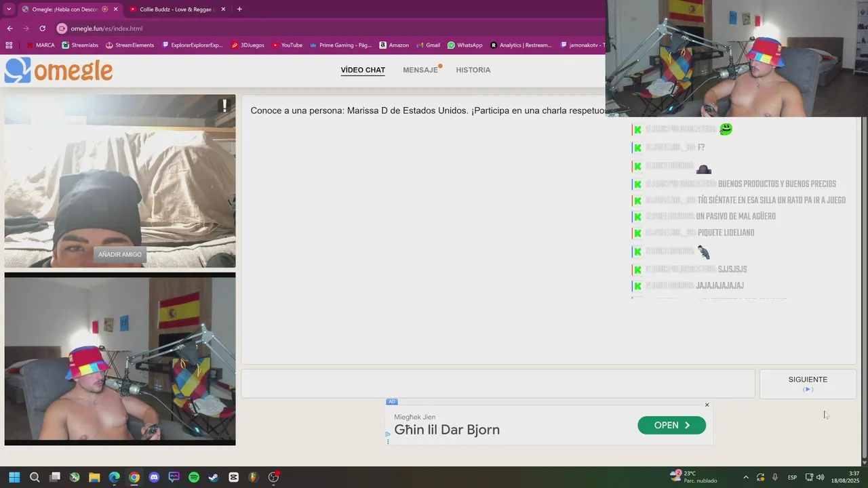Click the Omegle logo
Screen dimensions: 868x488
(x=58, y=70)
